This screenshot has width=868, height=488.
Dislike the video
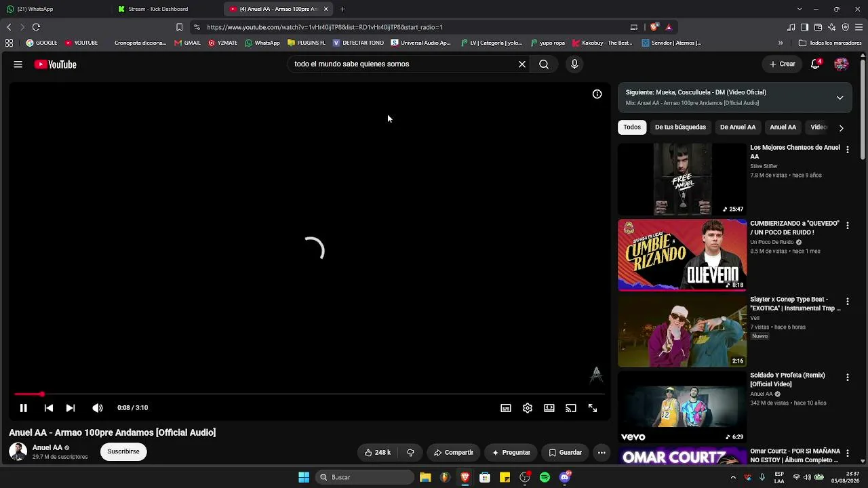point(410,452)
